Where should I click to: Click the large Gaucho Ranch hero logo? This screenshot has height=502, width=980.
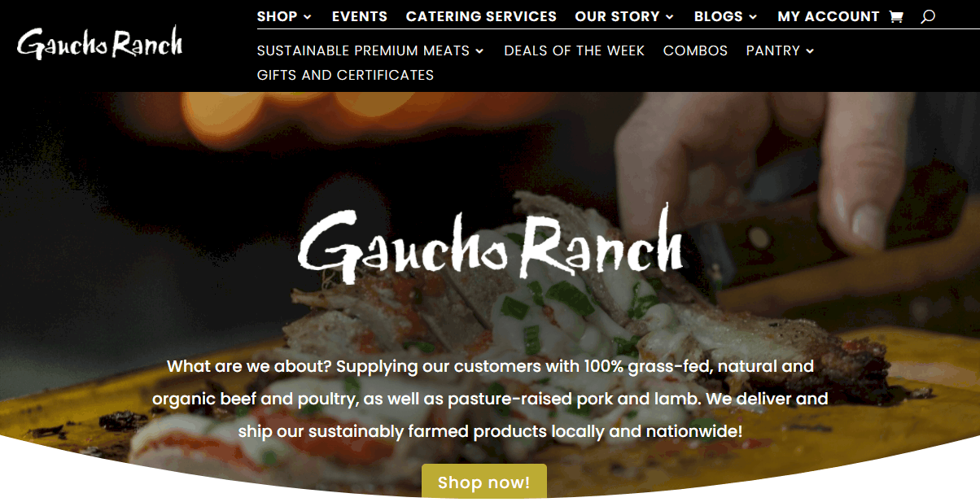click(490, 244)
